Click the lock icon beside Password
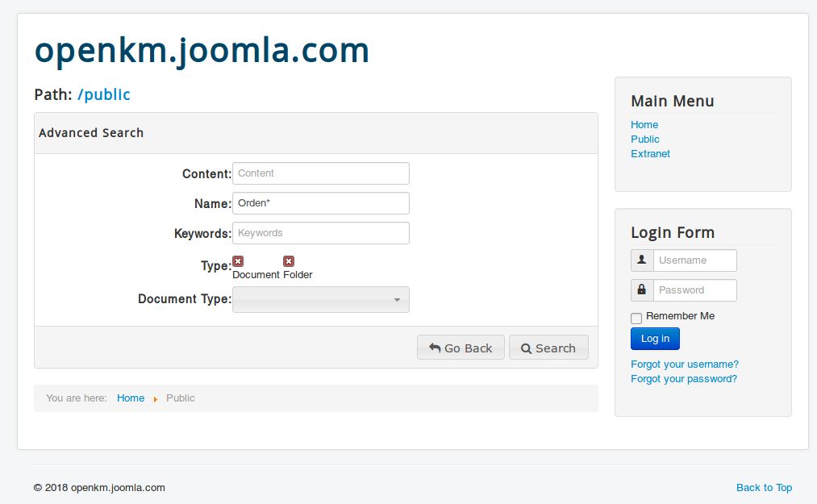The height and width of the screenshot is (504, 817). [x=642, y=289]
